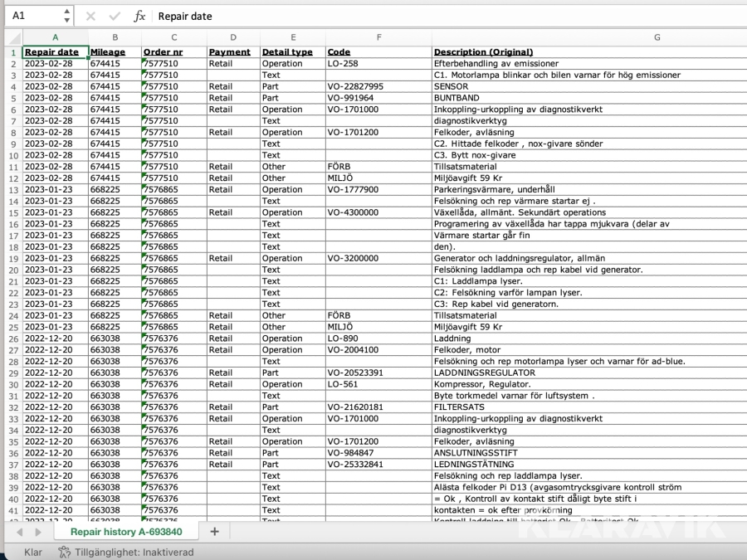Select the Repair history A-693840 sheet tab
747x560 pixels.
(x=125, y=531)
